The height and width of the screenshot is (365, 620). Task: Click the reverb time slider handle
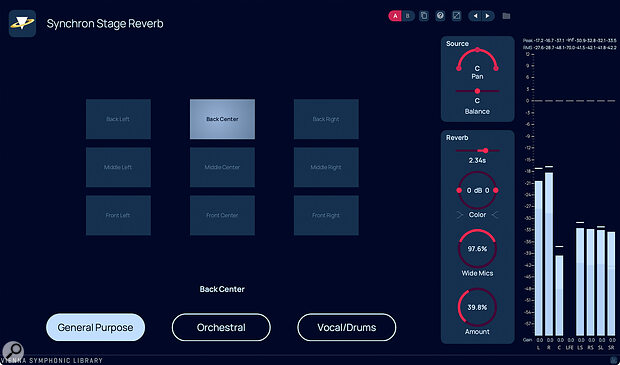tap(486, 151)
